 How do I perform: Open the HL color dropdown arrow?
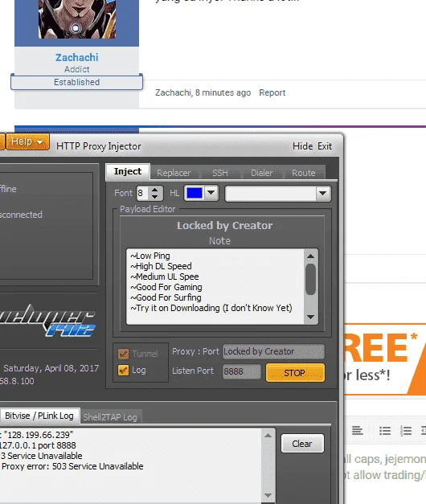click(211, 193)
